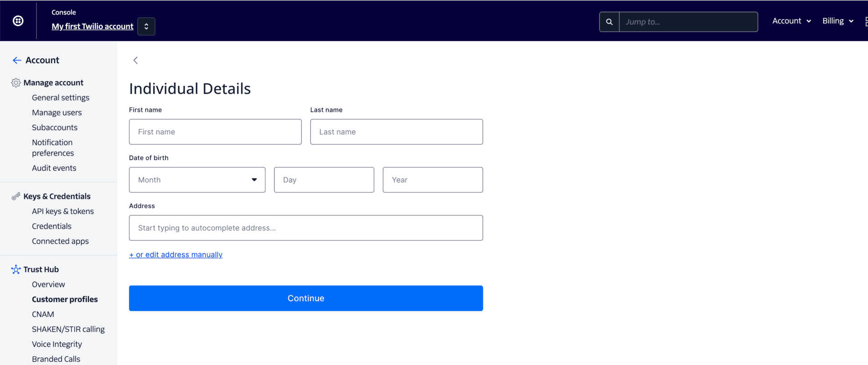The image size is (868, 365).
Task: Go to API keys & tokens
Action: pos(63,211)
